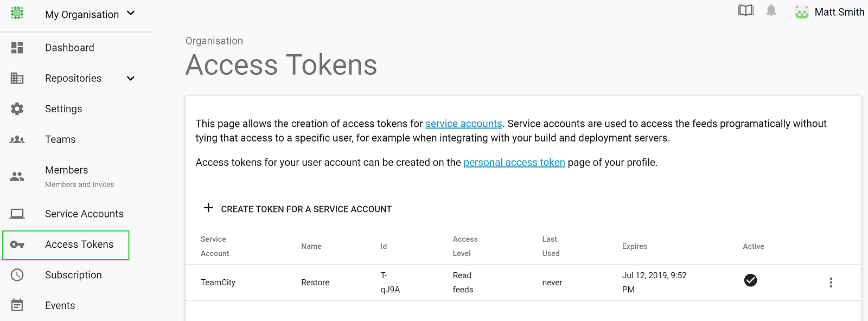
Task: Check the notifications bell
Action: click(771, 10)
